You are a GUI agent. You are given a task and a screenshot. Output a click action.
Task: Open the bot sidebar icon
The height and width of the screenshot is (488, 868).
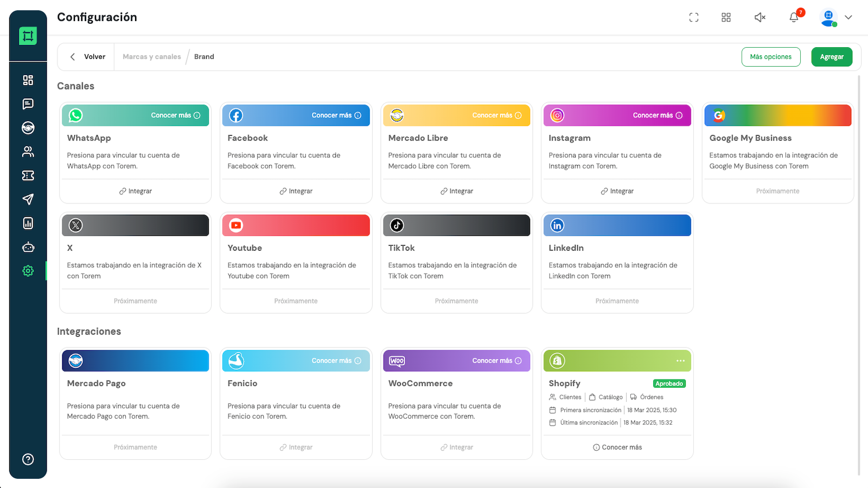pos(28,247)
